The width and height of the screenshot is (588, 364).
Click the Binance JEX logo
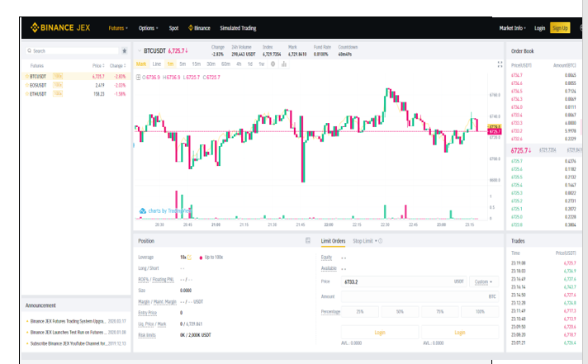point(60,28)
